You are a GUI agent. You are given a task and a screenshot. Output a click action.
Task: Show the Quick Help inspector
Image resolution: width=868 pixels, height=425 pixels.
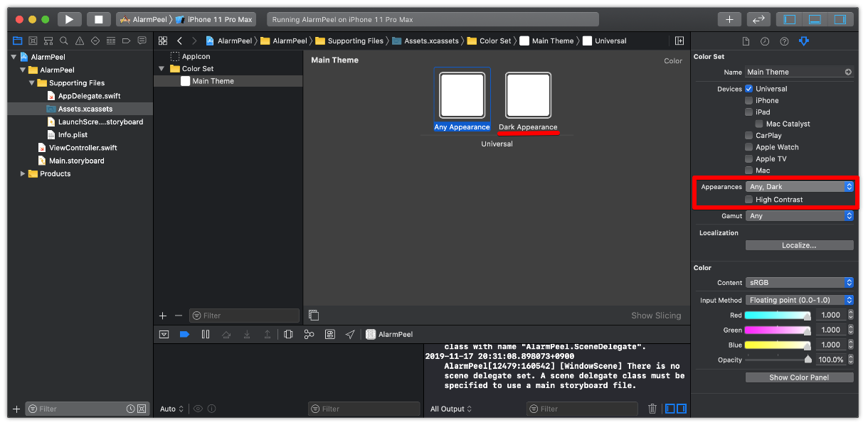pos(784,41)
